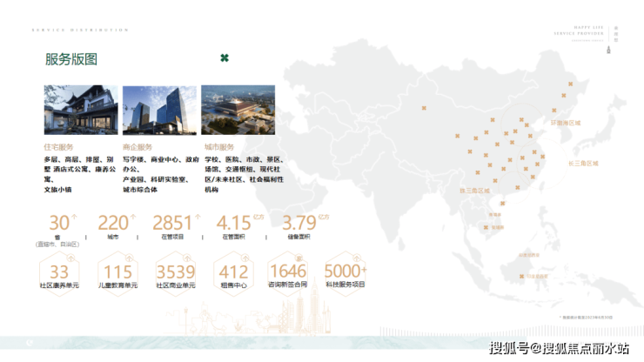The image size is (644, 362).
Task: Click the hexagon showing 115 儿童教育单元
Action: pyautogui.click(x=117, y=273)
